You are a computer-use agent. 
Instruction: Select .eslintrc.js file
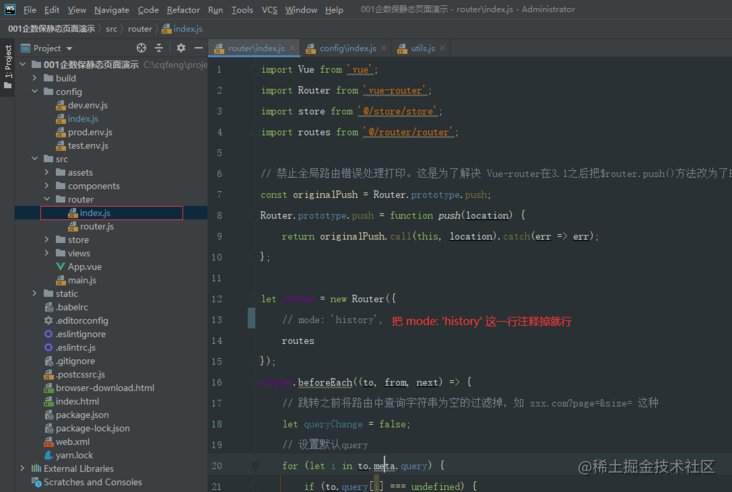[70, 348]
